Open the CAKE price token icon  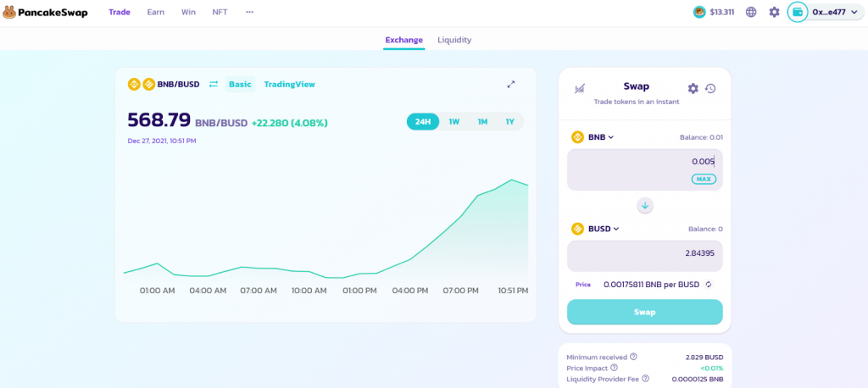point(699,12)
